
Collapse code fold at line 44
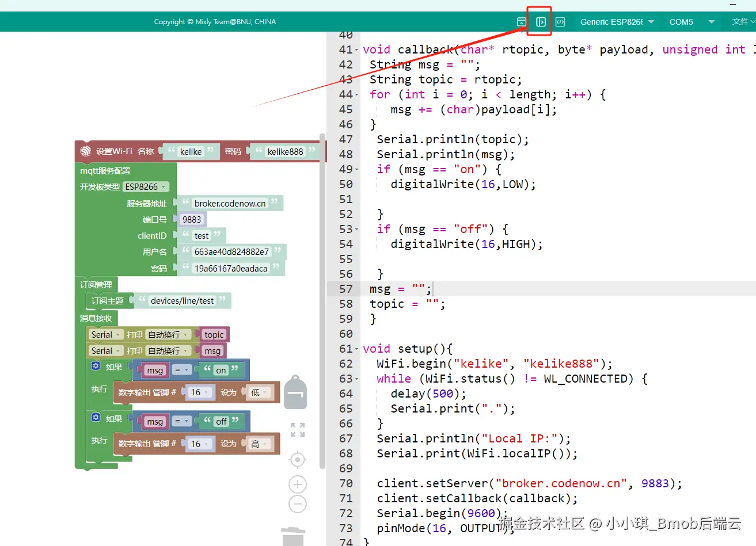(357, 95)
